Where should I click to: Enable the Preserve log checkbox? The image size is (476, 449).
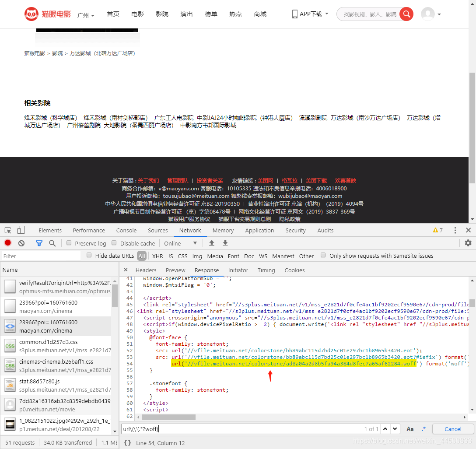69,243
